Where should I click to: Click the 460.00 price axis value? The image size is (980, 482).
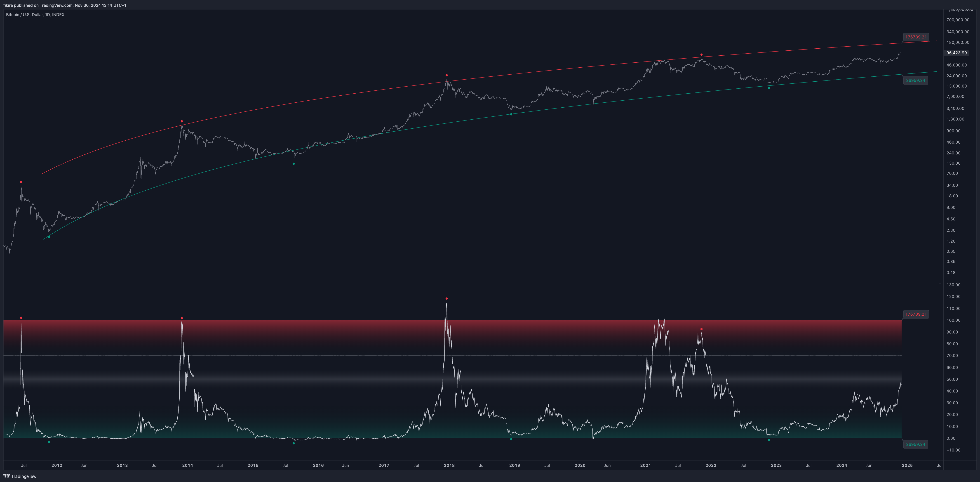[953, 142]
